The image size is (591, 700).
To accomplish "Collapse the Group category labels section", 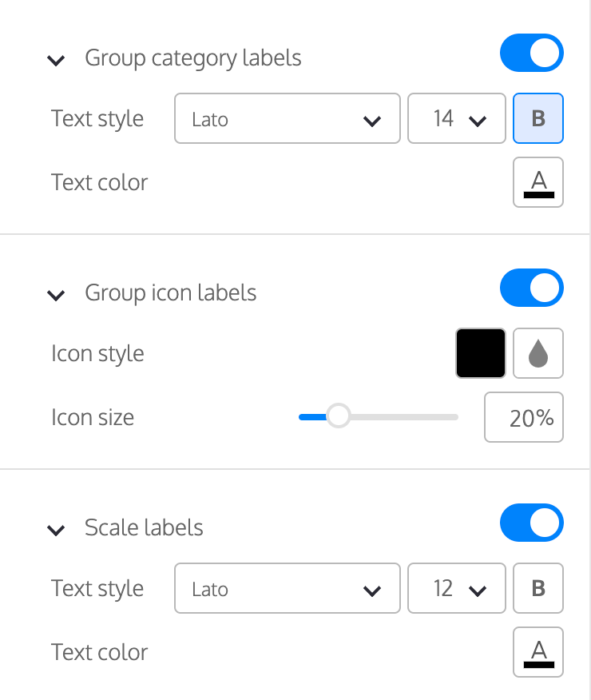I will (56, 60).
